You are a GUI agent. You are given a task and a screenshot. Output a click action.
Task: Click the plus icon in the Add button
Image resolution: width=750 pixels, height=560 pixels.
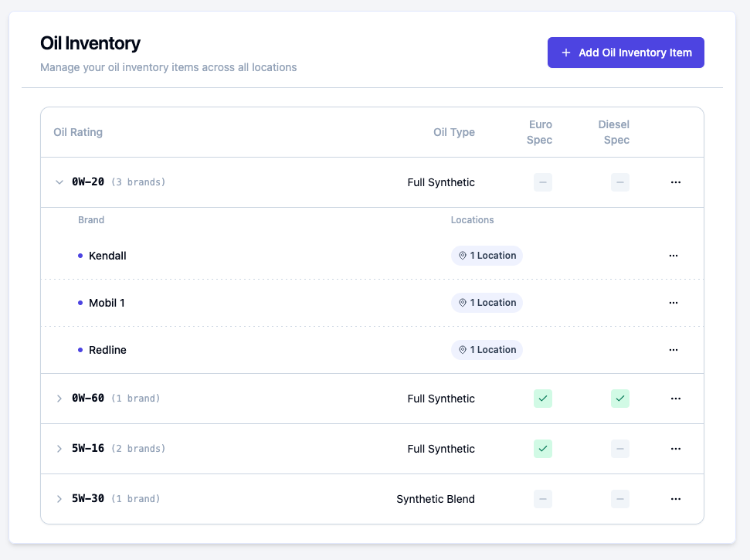pos(566,53)
